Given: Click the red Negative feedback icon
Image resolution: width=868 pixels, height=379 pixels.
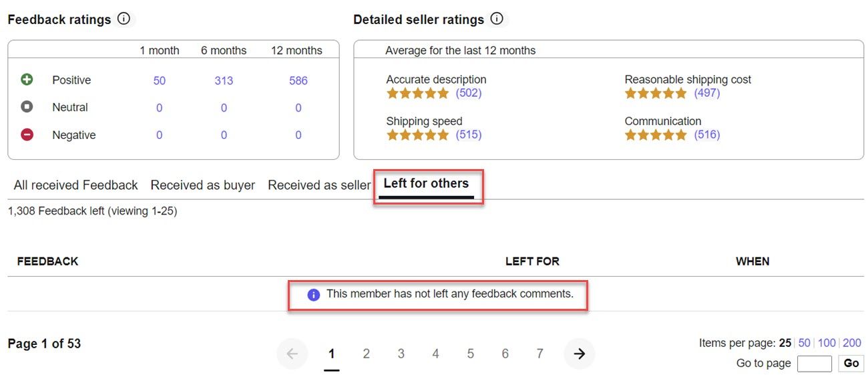Looking at the screenshot, I should [27, 135].
